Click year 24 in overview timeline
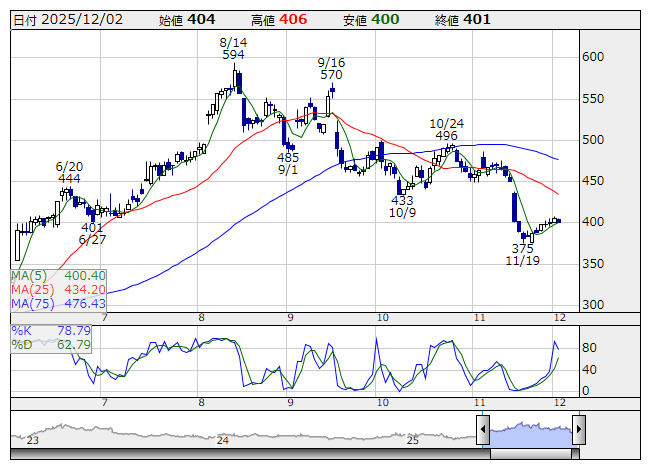Viewport: 653px width, 470px height. pos(224,440)
